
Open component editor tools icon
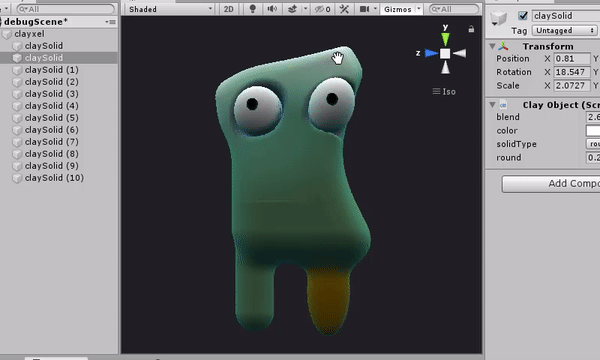point(344,9)
